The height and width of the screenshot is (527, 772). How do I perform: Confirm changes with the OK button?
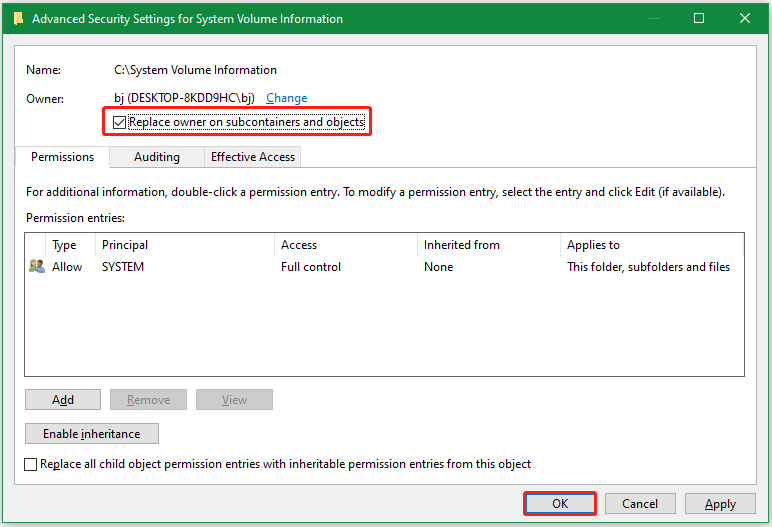pyautogui.click(x=560, y=504)
